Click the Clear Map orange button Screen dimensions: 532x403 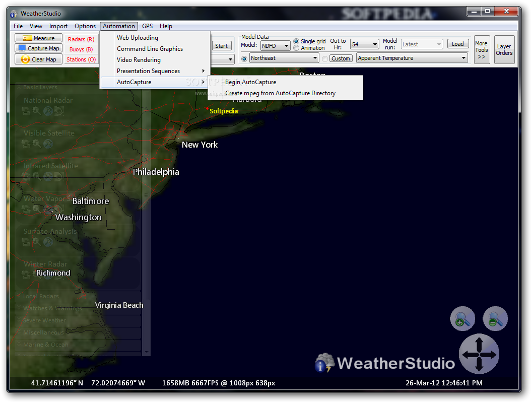coord(38,59)
